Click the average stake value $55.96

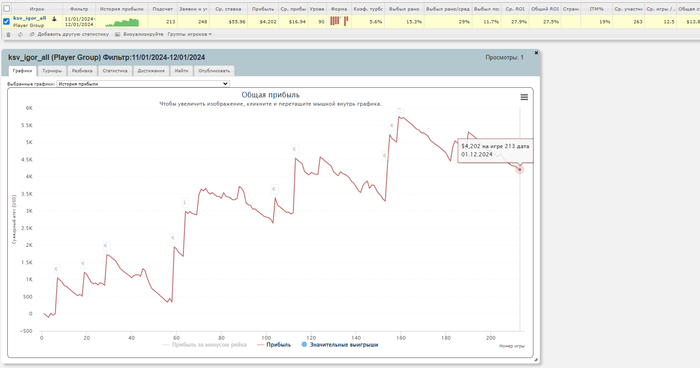tap(237, 21)
